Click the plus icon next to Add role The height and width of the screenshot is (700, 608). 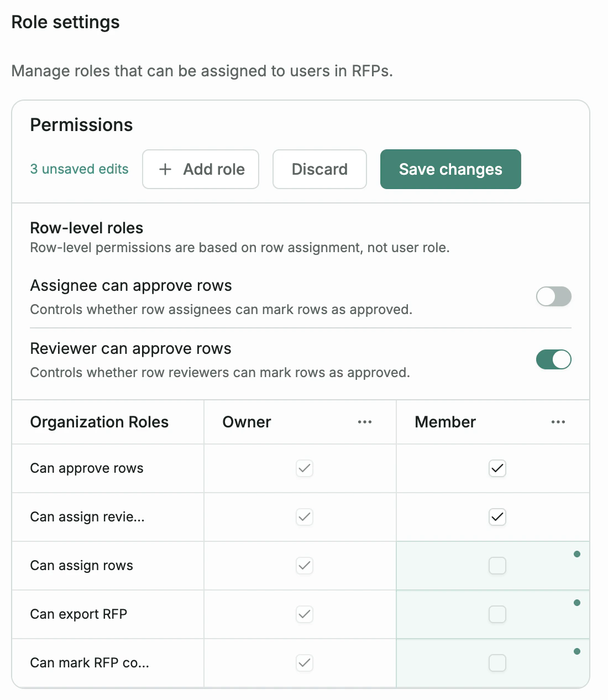[x=165, y=169]
